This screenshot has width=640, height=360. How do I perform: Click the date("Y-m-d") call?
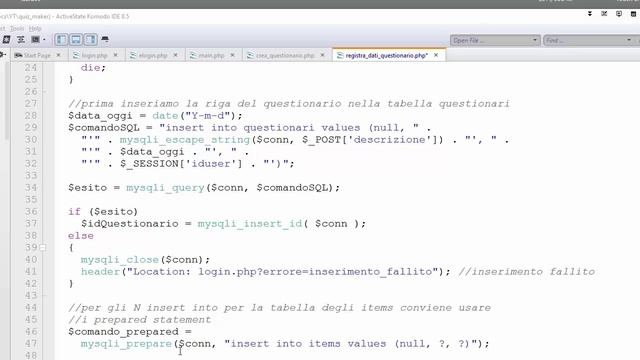(194, 116)
